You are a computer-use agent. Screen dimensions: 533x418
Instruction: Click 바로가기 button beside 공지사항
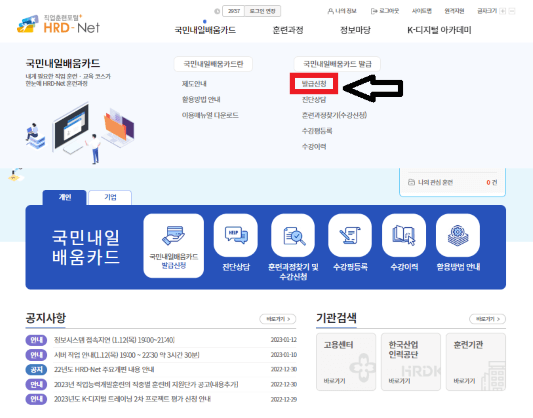pos(278,319)
